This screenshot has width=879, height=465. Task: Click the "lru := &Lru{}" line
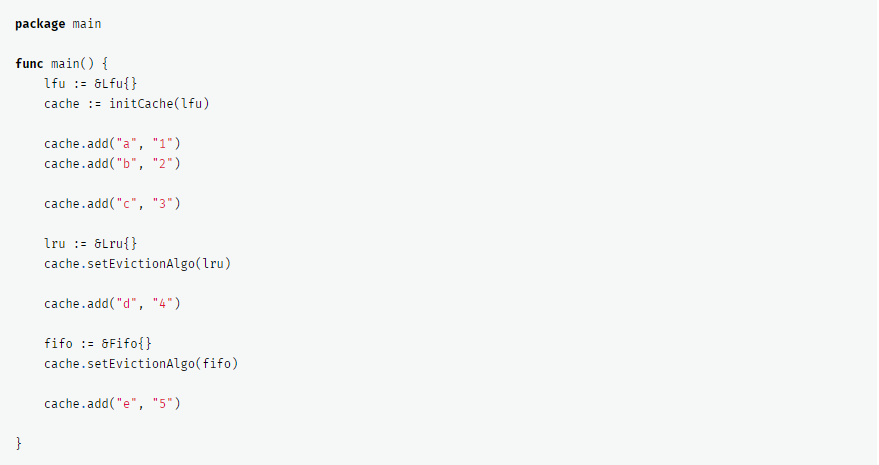click(97, 243)
